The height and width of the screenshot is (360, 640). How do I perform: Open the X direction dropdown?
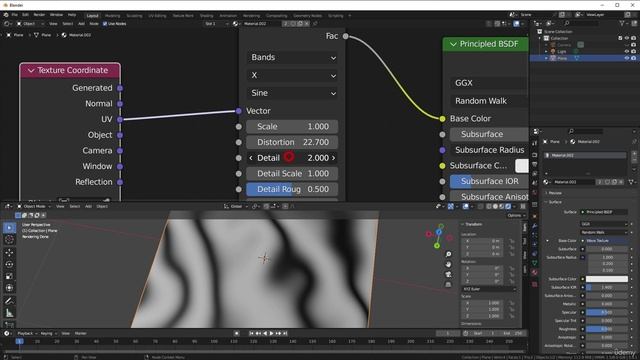(292, 76)
